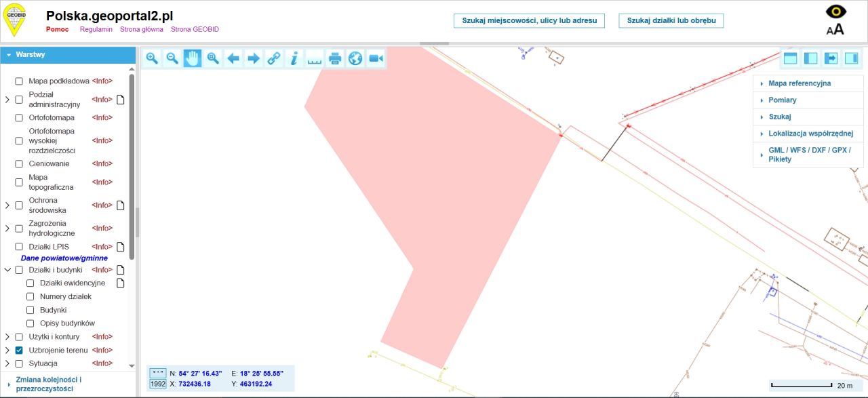Expand the Mapa referencyjna panel
This screenshot has width=868, height=398.
tap(808, 83)
